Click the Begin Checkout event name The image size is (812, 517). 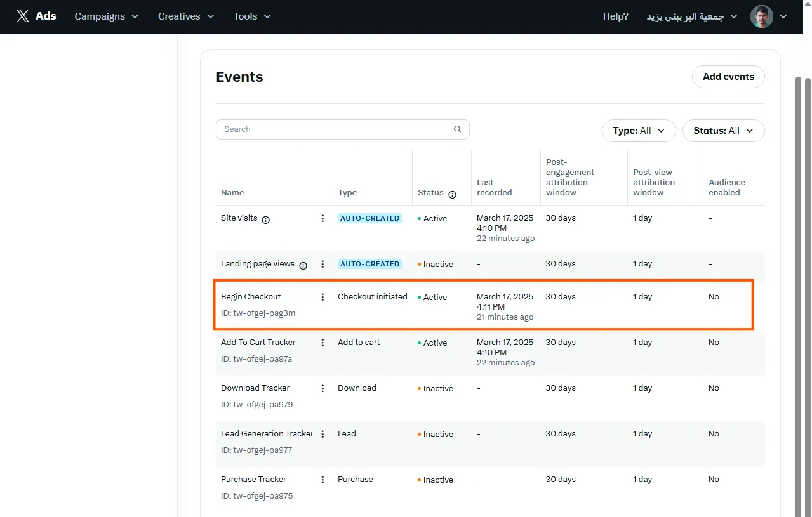[x=251, y=297]
